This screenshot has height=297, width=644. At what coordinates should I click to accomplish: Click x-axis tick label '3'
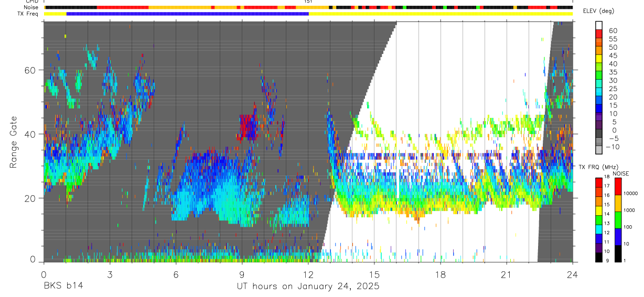click(110, 274)
